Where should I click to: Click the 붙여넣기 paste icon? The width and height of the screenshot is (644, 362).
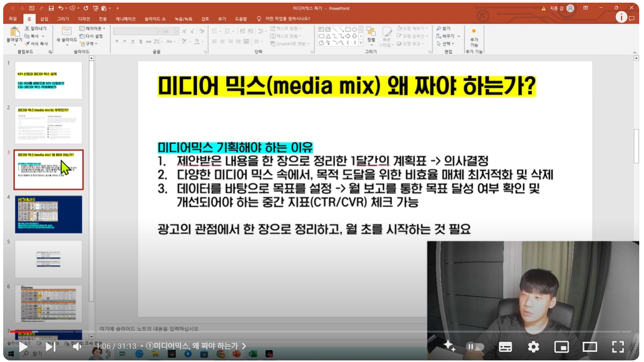(14, 32)
